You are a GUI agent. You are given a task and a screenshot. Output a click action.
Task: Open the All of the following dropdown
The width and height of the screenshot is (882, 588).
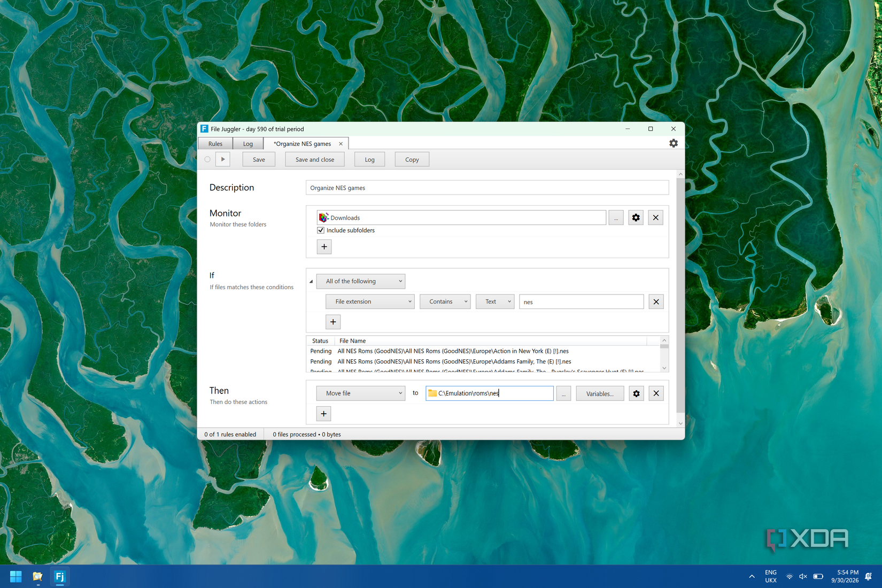pos(361,281)
